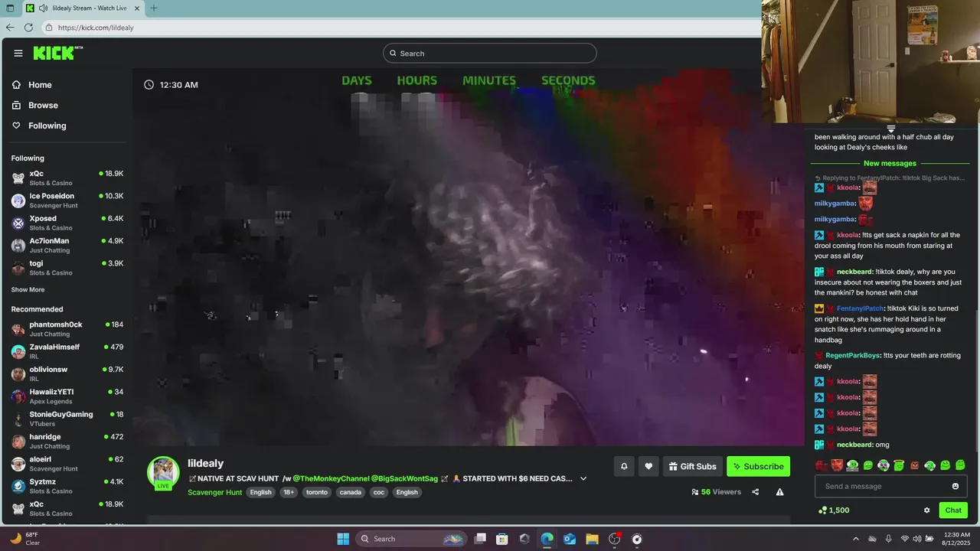Open File Explorer from taskbar
This screenshot has height=551, width=980.
(x=592, y=539)
